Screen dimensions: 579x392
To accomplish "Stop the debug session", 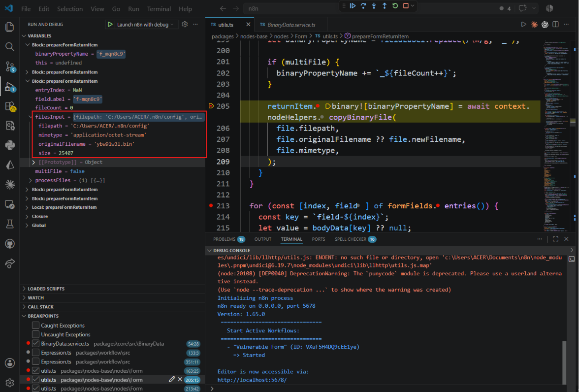I will 406,6.
